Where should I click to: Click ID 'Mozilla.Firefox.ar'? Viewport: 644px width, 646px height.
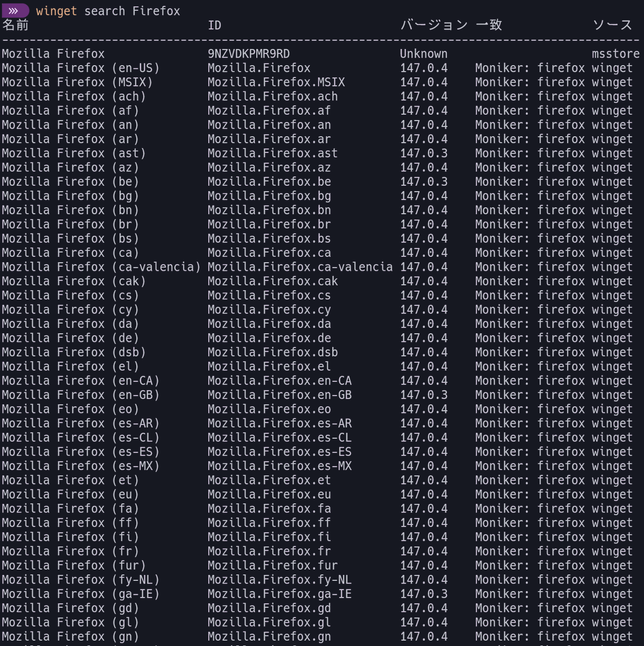[269, 139]
